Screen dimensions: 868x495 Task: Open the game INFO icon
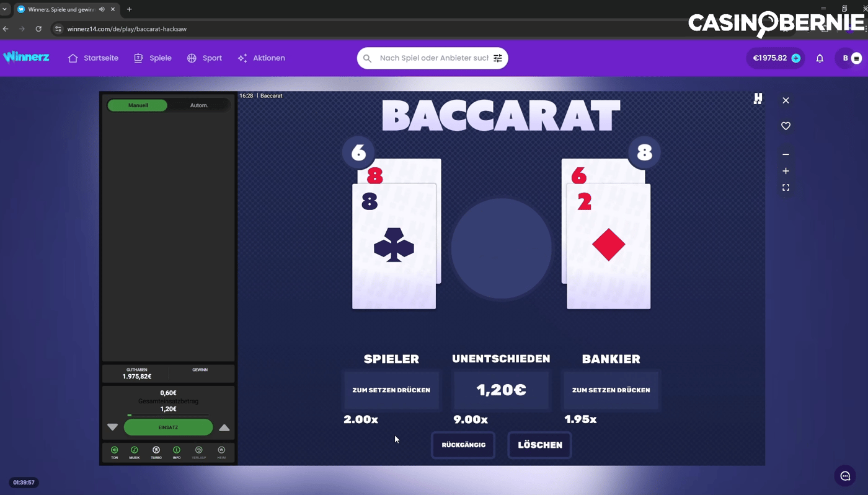(177, 450)
